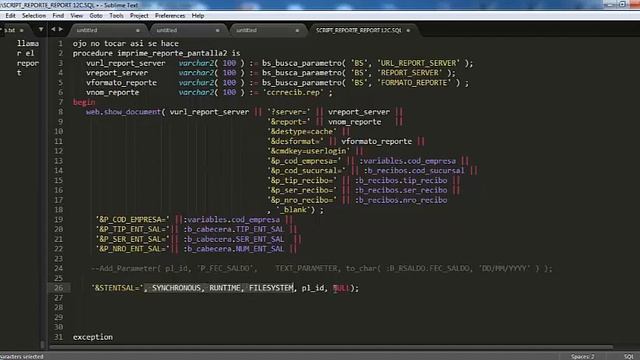Click ':b_recibos.nro_recibo' on line 17
The height and width of the screenshot is (360, 640).
click(401, 200)
